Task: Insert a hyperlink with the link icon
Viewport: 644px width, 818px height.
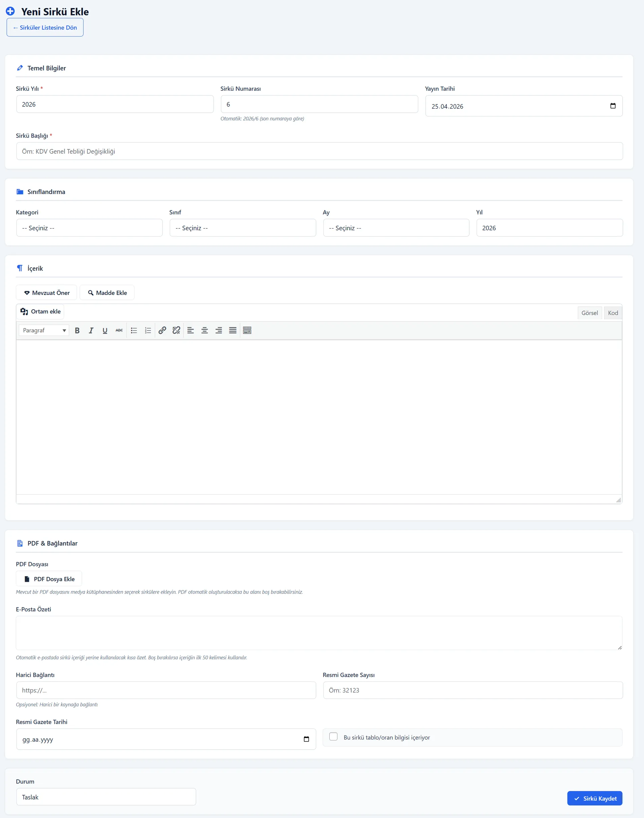Action: click(162, 330)
